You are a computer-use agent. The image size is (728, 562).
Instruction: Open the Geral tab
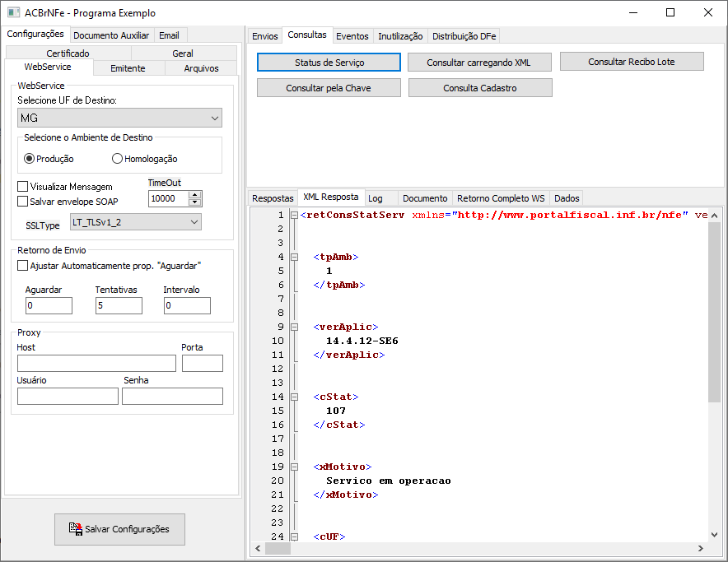pos(183,53)
